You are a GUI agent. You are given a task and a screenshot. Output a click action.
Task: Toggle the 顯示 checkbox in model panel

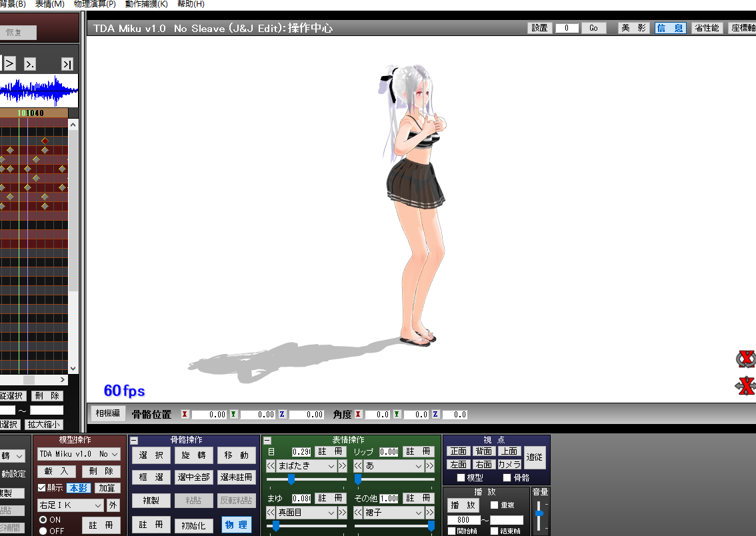click(41, 487)
